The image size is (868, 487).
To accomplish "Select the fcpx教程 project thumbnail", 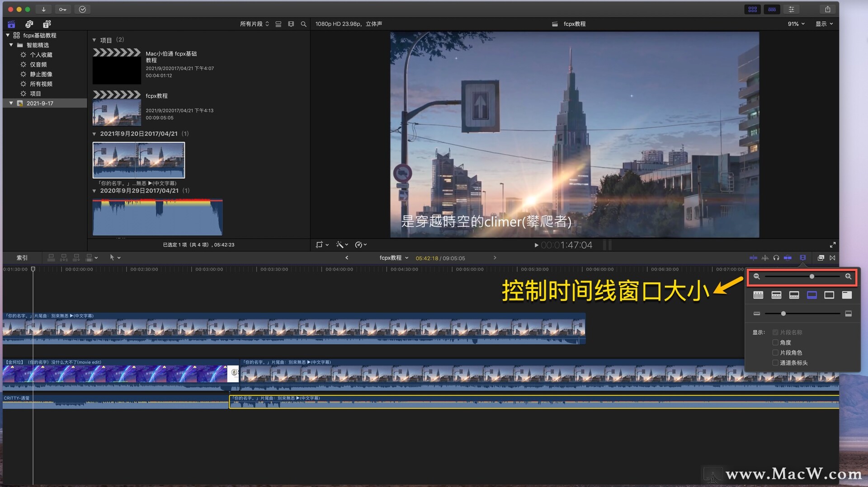I will [117, 112].
